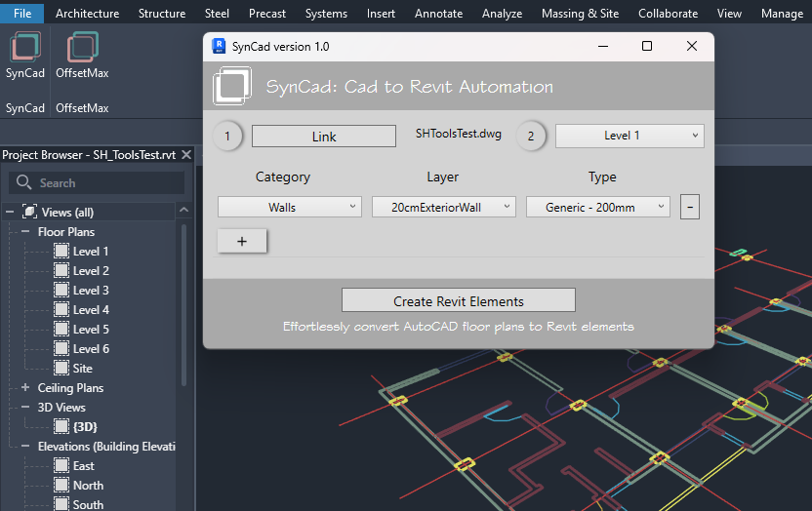Switch to the Collaborate ribbon tab
Image resolution: width=812 pixels, height=511 pixels.
[668, 14]
